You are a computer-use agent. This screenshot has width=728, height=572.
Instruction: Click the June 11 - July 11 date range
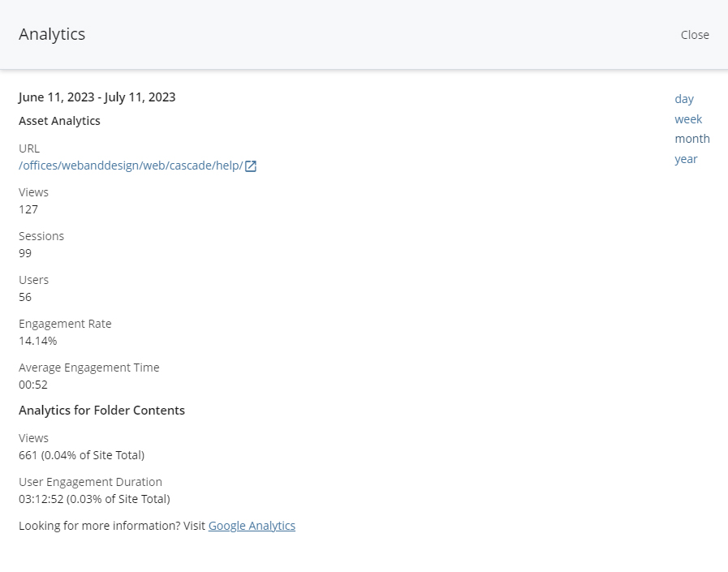[x=97, y=97]
